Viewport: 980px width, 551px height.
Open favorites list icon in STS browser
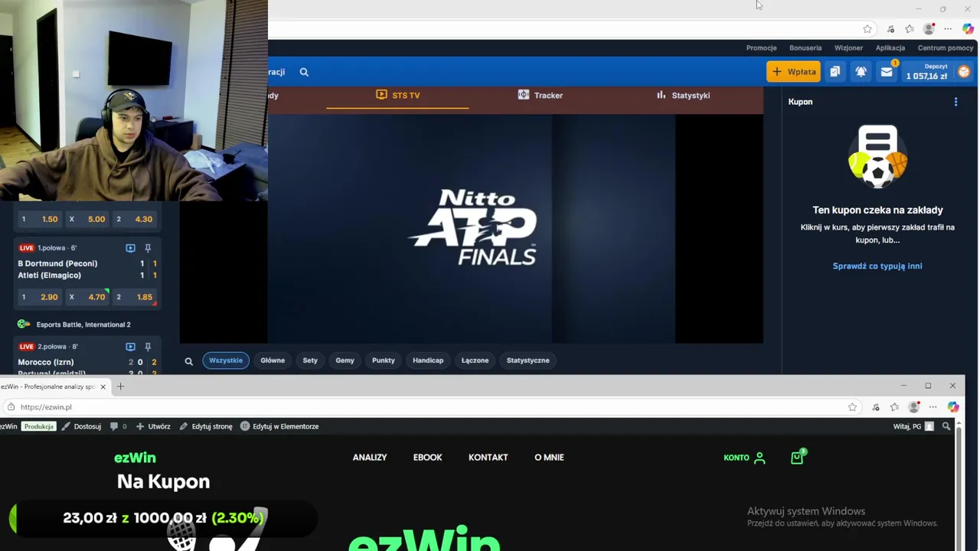pyautogui.click(x=910, y=29)
